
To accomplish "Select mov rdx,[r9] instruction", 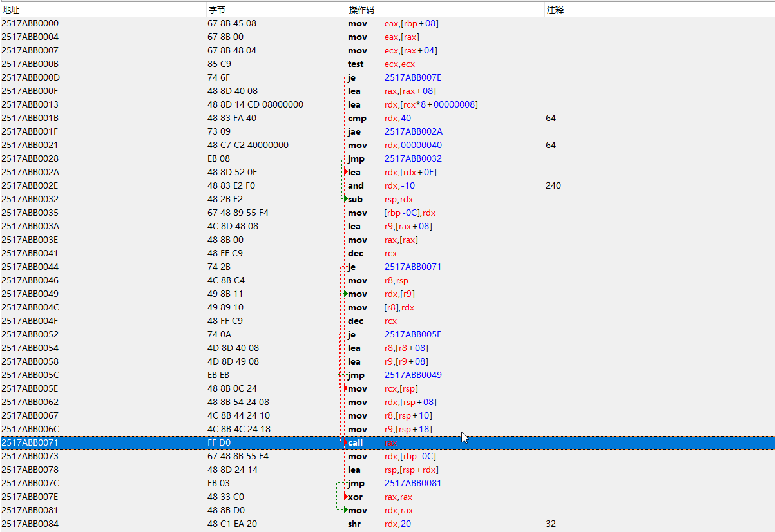I will 381,294.
